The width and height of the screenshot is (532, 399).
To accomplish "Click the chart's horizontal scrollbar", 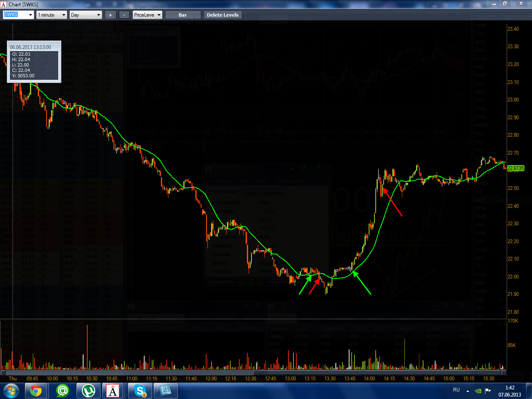I will (254, 372).
